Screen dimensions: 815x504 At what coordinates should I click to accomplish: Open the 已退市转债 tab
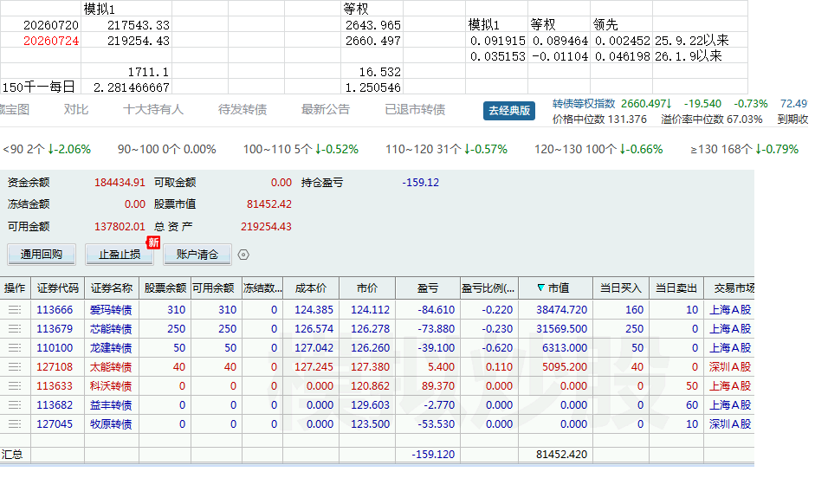click(415, 110)
